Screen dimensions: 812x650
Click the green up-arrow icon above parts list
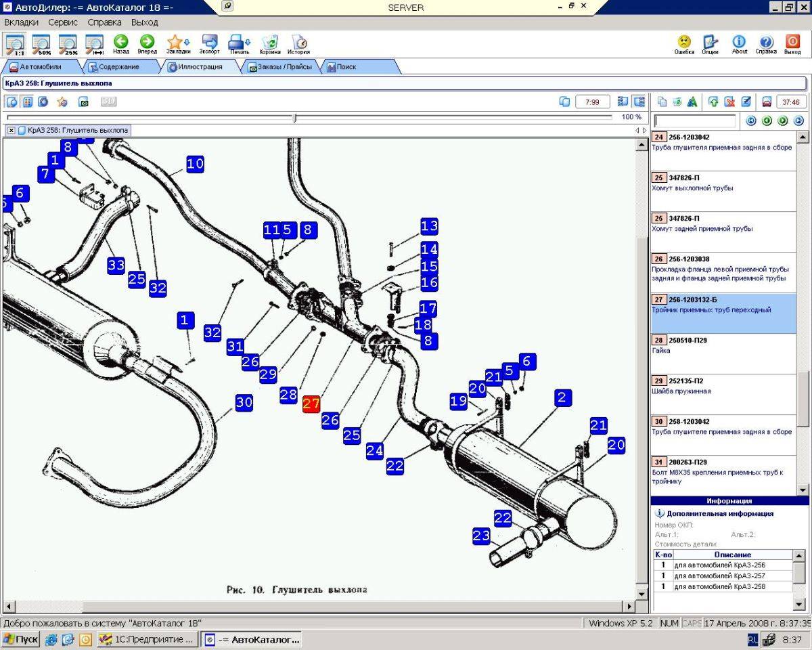[x=713, y=102]
